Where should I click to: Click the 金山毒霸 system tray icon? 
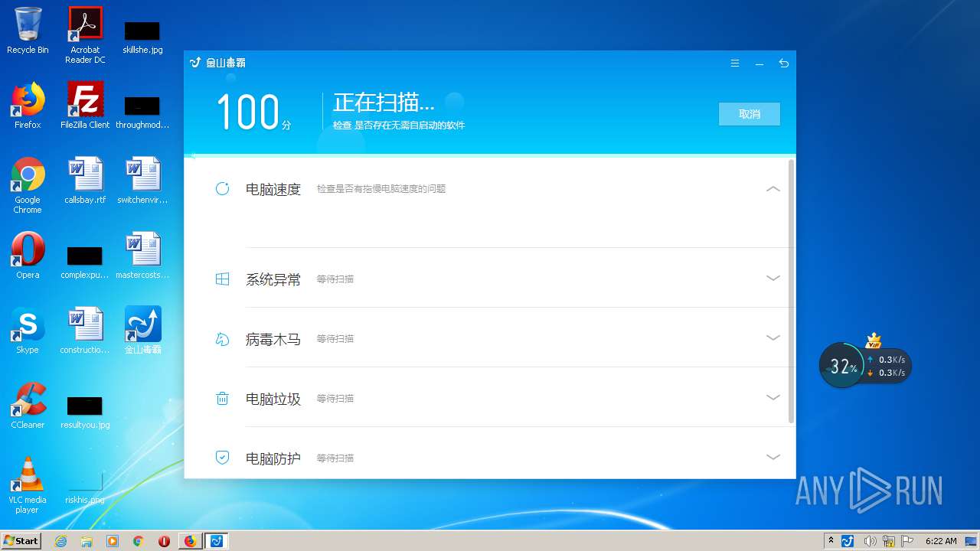click(x=848, y=541)
